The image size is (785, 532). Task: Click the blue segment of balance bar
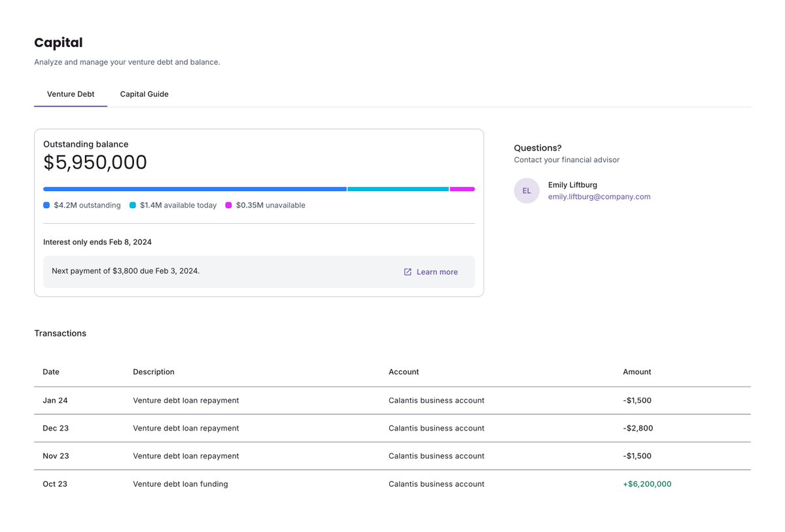195,189
